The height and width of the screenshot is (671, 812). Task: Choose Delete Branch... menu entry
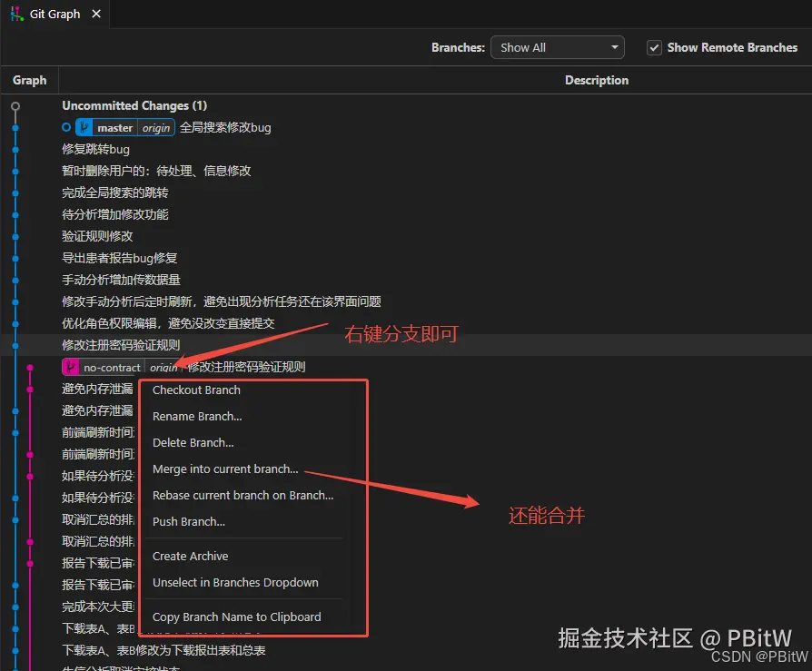(193, 443)
